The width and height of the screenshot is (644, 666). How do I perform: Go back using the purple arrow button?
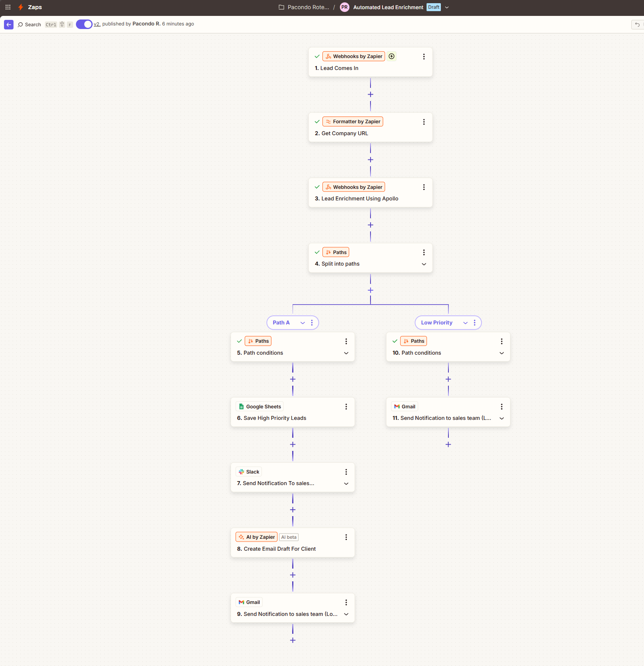tap(9, 25)
